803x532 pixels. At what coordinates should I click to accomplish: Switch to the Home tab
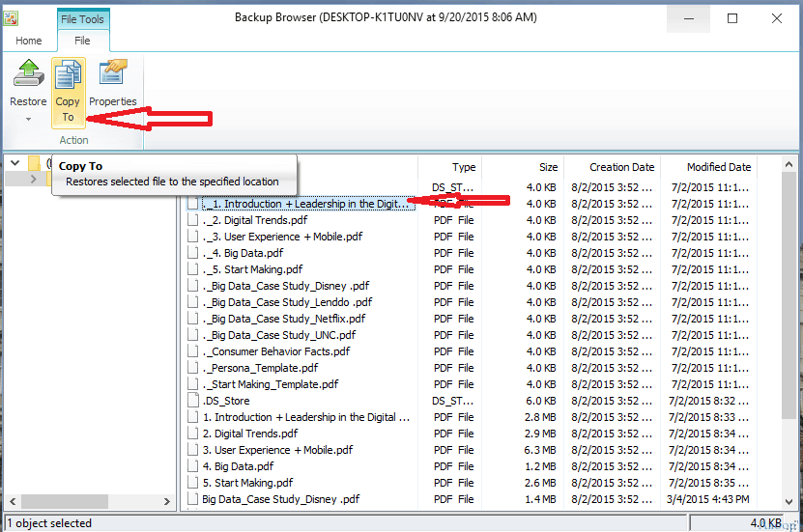(29, 41)
